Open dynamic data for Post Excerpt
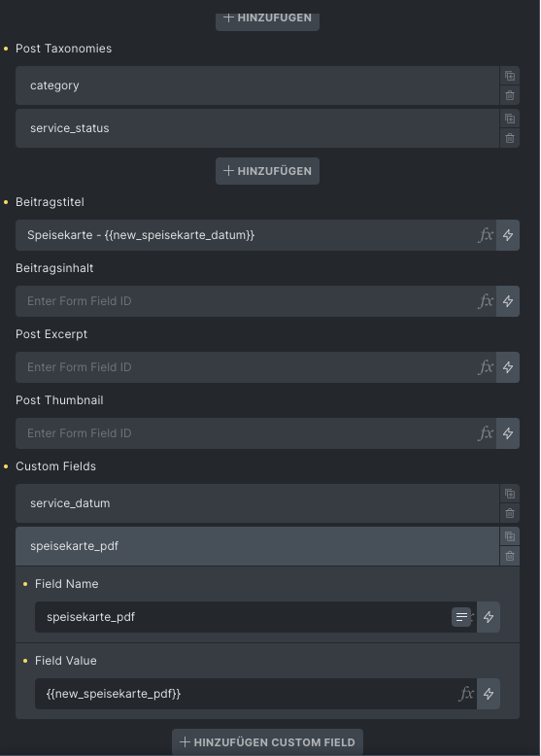 [x=508, y=367]
